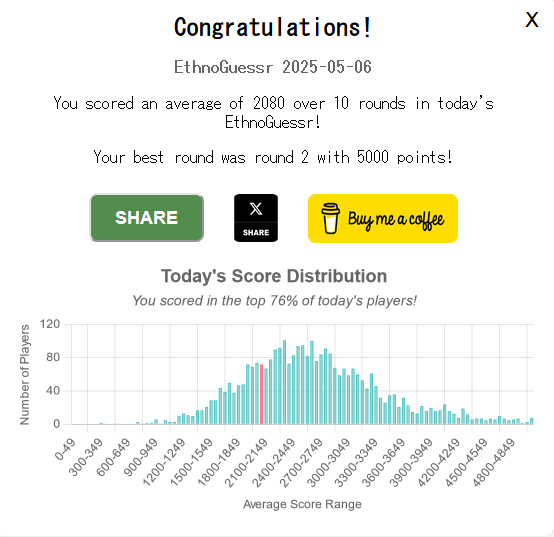Screen dimensions: 554x537
Task: Click the 2100-2149 axis label
Action: pyautogui.click(x=247, y=462)
